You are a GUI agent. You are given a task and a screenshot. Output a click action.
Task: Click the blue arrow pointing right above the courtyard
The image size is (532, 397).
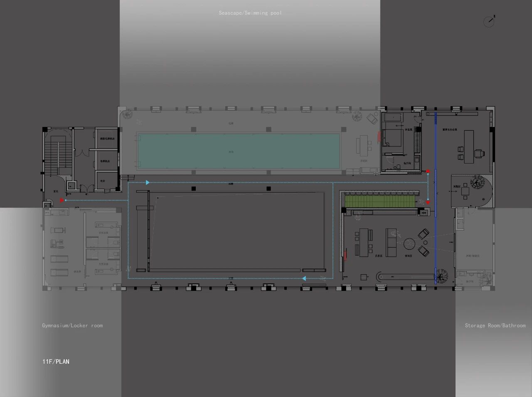click(x=148, y=182)
